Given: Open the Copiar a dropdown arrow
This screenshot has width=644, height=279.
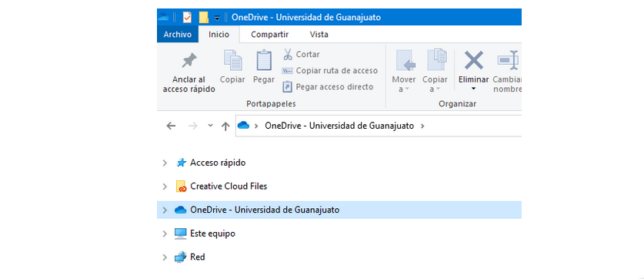Looking at the screenshot, I should click(x=438, y=89).
